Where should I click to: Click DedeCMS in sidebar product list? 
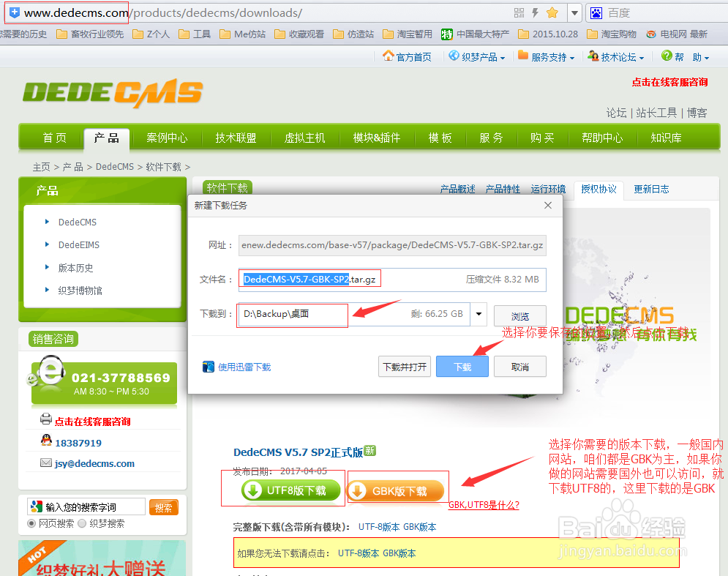tap(77, 222)
